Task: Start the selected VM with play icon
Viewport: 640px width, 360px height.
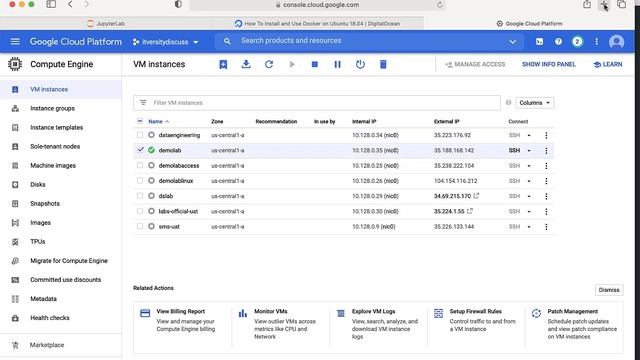Action: 292,64
